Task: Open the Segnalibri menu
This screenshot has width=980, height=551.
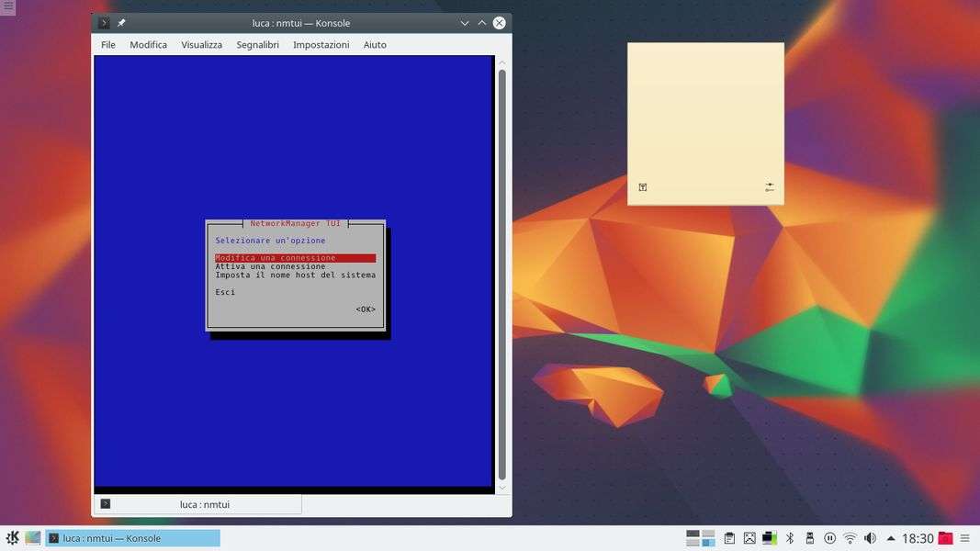Action: 257,44
